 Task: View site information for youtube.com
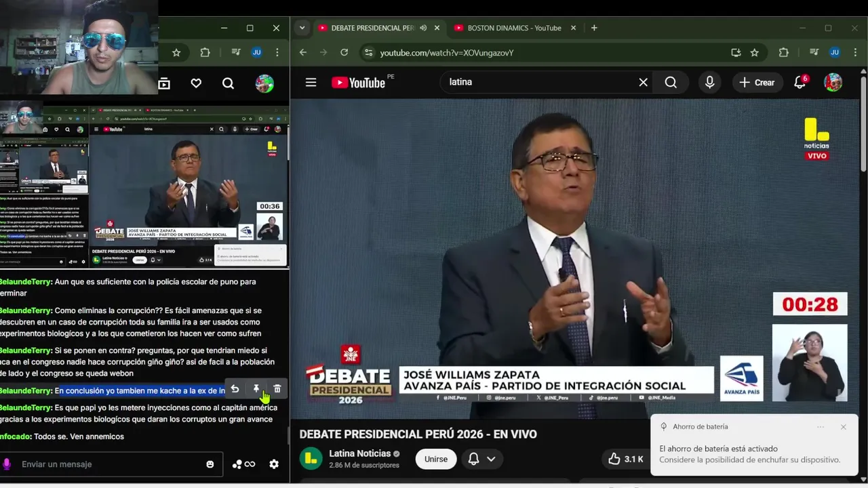point(368,52)
